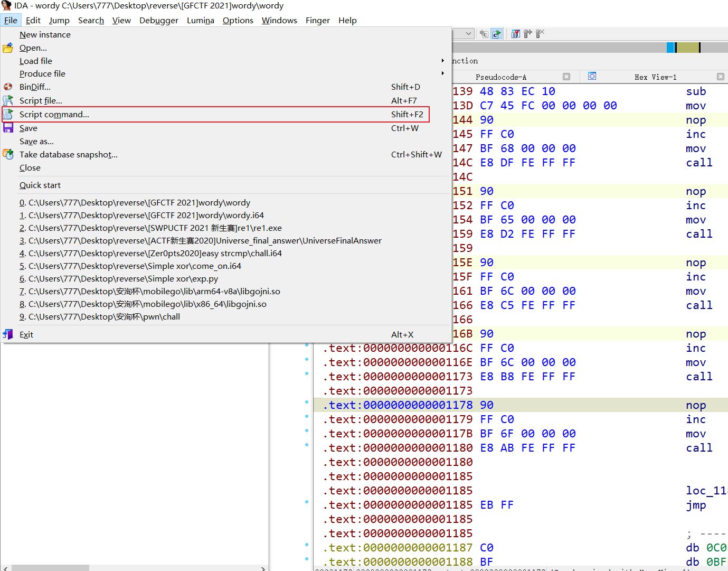The width and height of the screenshot is (728, 571).
Task: Click the breakpoint list toolbar icon
Action: pyautogui.click(x=516, y=34)
